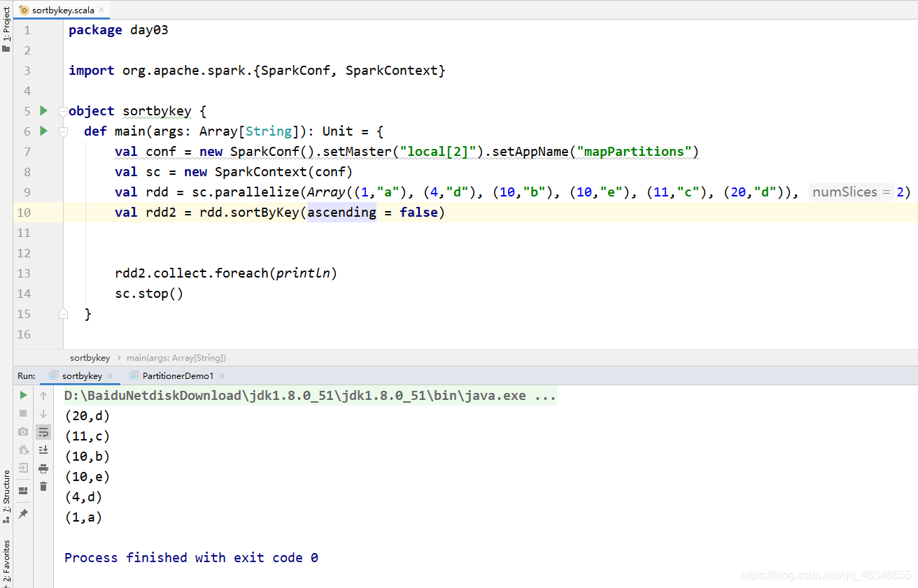The width and height of the screenshot is (918, 588).
Task: Click line number 1 in the gutter
Action: (x=27, y=30)
